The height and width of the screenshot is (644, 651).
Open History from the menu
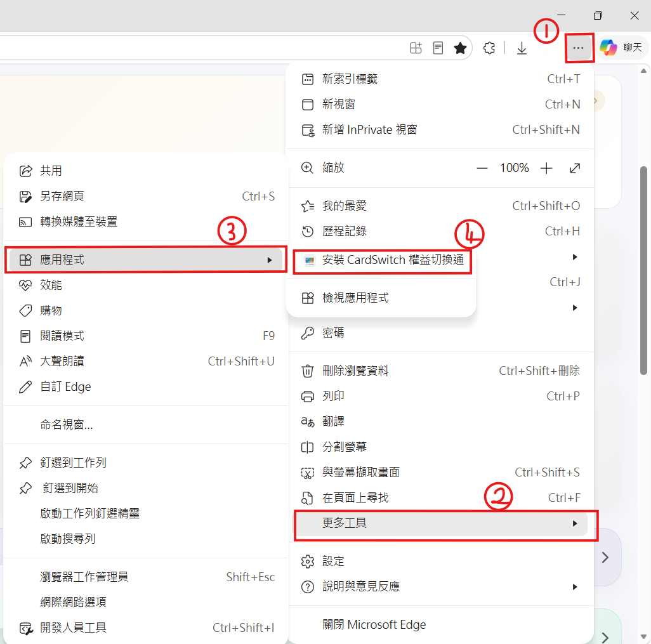pos(440,232)
